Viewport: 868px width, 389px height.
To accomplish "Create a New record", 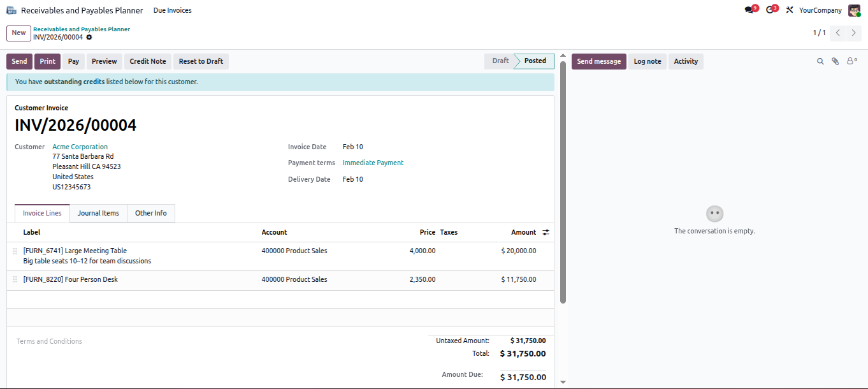I will tap(18, 33).
